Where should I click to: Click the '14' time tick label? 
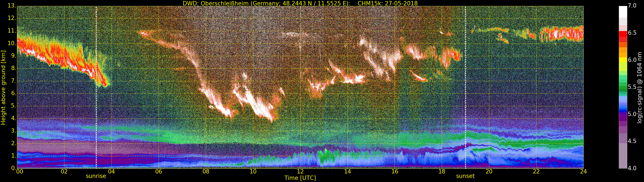[348, 172]
